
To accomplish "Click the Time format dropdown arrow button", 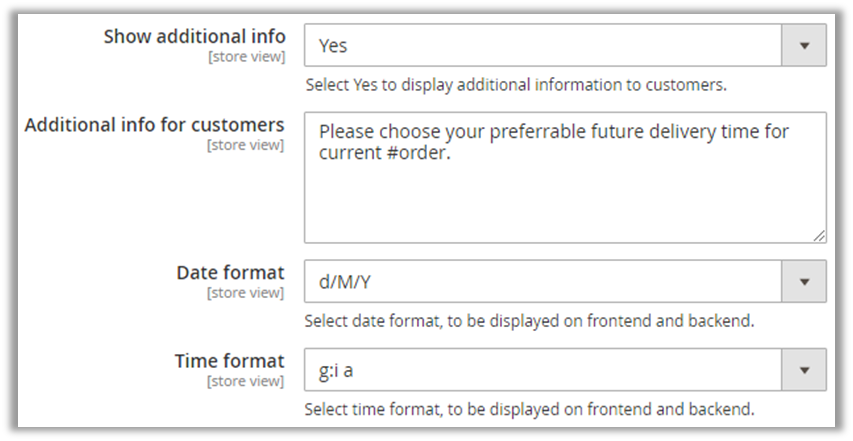I will [x=804, y=370].
